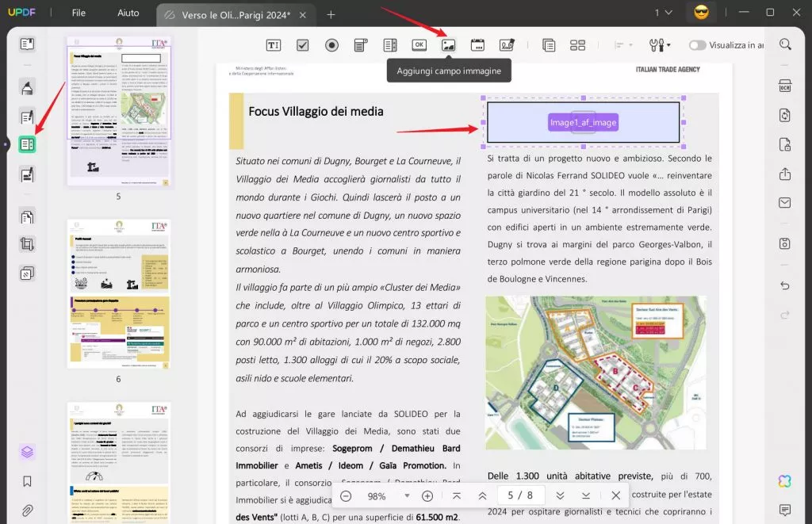Show the Layers panel
The image size is (812, 524).
point(27,452)
